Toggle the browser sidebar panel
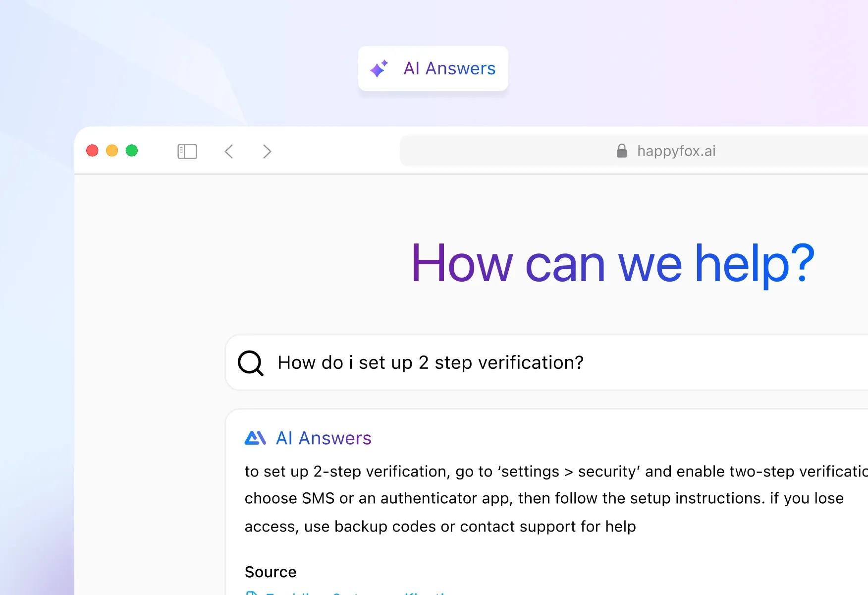Image resolution: width=868 pixels, height=595 pixels. coord(187,151)
